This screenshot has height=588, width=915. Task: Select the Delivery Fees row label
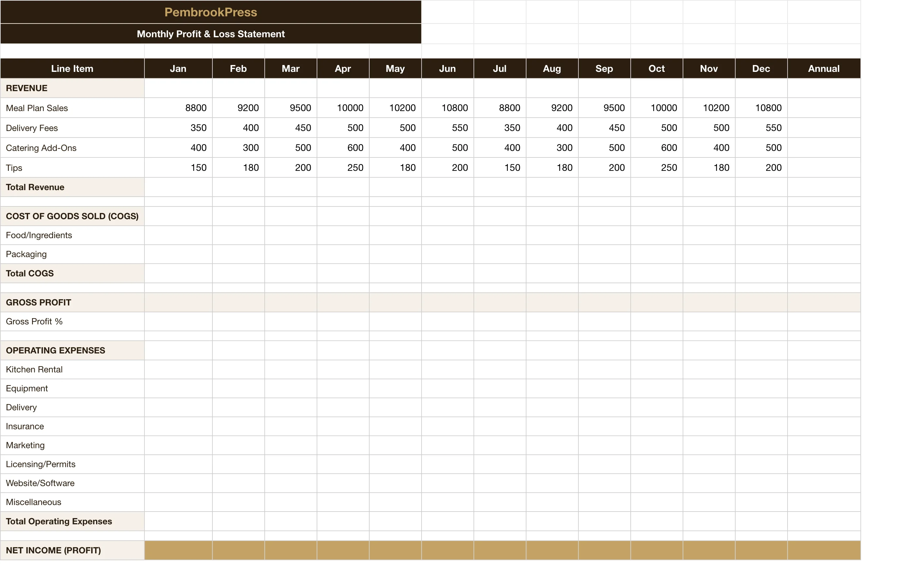point(72,128)
